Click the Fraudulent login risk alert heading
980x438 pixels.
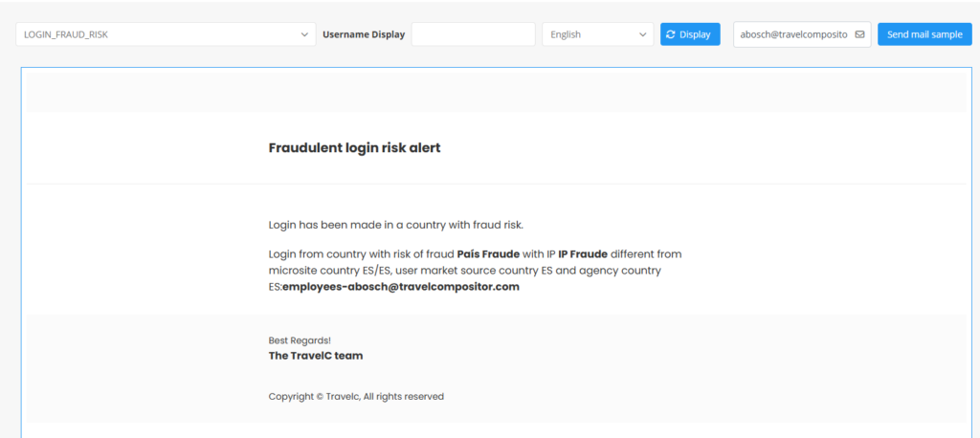tap(354, 147)
